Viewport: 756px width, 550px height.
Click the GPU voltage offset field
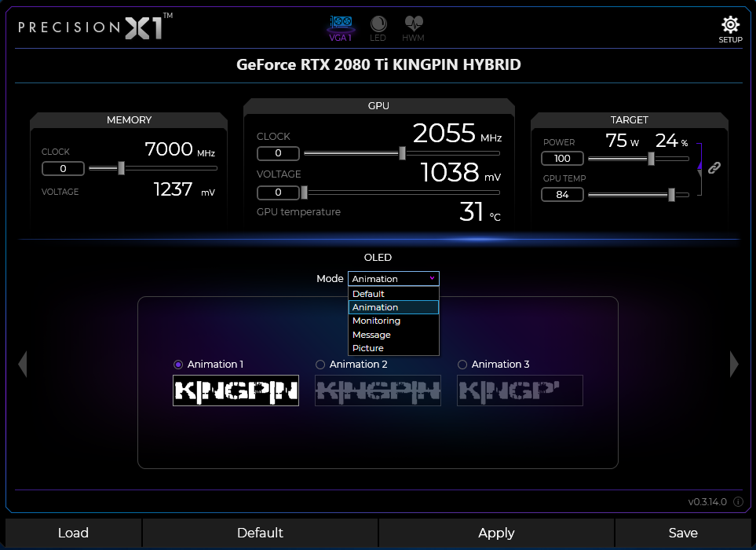tap(278, 192)
